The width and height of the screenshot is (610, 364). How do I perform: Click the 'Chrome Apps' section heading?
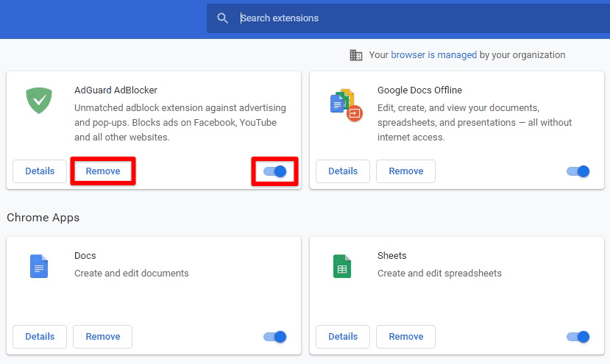point(43,218)
